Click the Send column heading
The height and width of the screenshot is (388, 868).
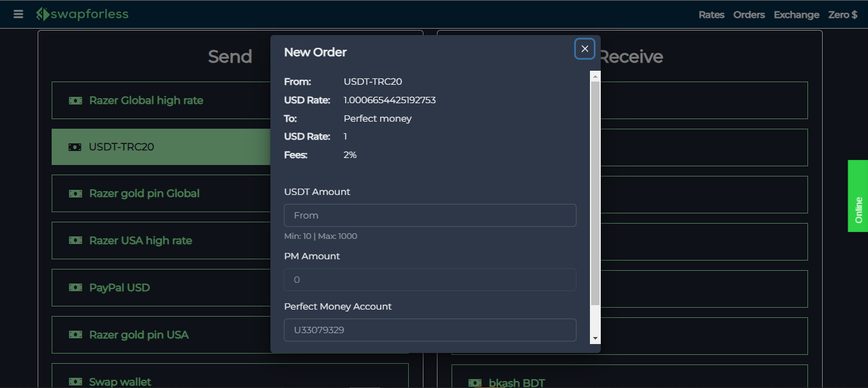pos(230,57)
